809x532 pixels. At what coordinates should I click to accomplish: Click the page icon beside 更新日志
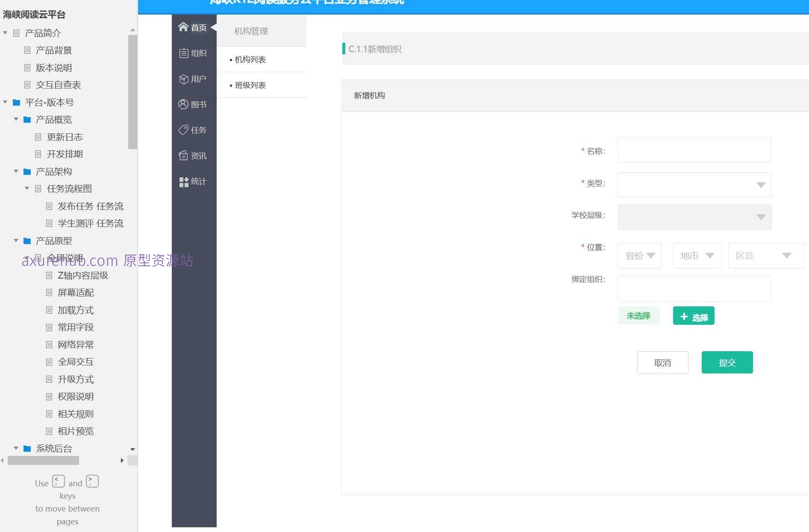point(38,137)
